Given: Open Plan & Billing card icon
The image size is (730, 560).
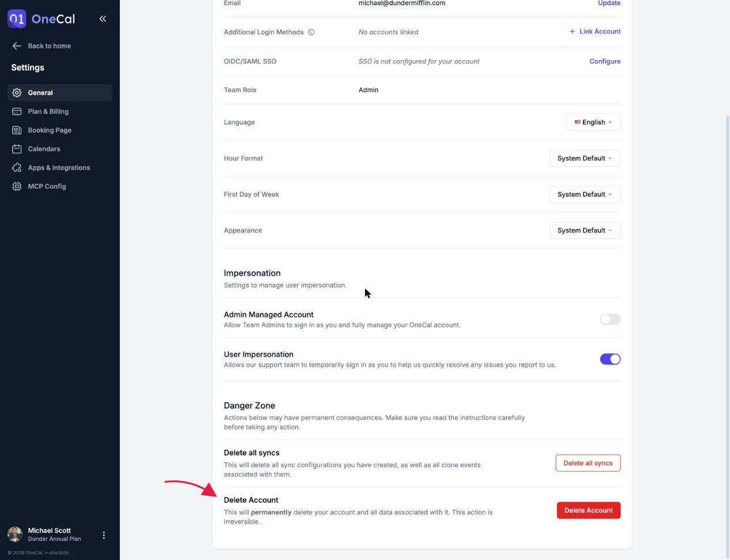Looking at the screenshot, I should 17,111.
